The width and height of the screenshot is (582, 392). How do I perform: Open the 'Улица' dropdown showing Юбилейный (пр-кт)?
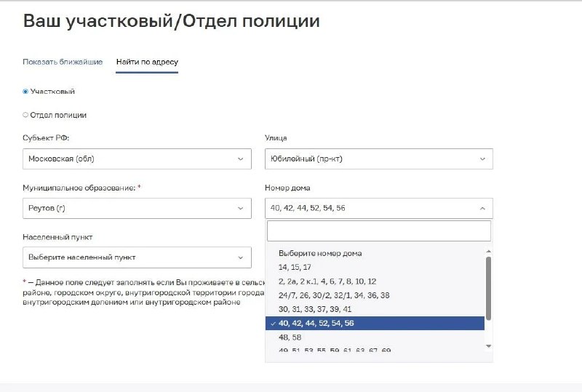click(x=379, y=159)
